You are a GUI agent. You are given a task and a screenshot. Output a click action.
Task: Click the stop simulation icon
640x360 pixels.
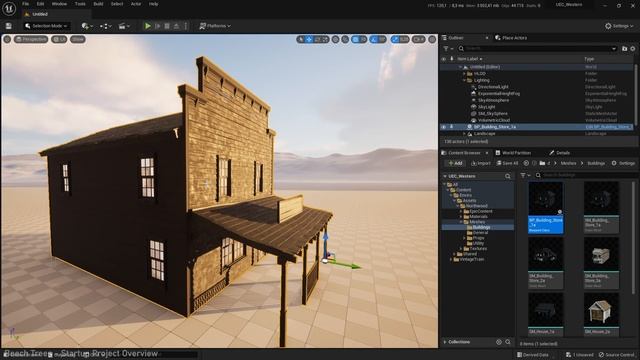pos(167,26)
